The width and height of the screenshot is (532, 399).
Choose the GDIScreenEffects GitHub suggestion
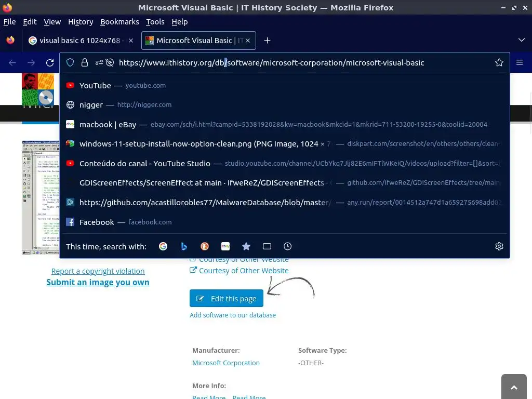point(284,183)
